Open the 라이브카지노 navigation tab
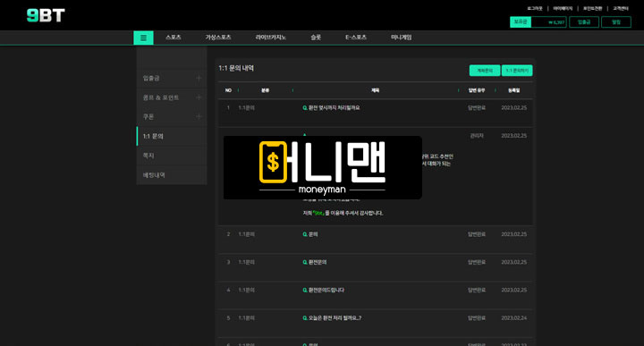 (x=271, y=38)
